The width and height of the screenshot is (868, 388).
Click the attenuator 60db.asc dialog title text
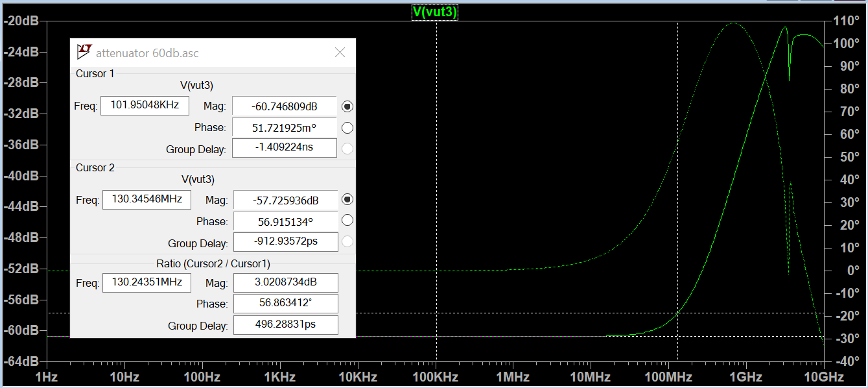[147, 53]
